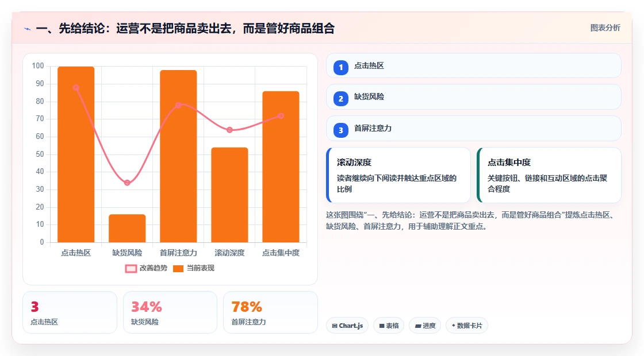The width and height of the screenshot is (644, 356).
Task: Click the 缺货风险 label under 34%
Action: pos(144,322)
